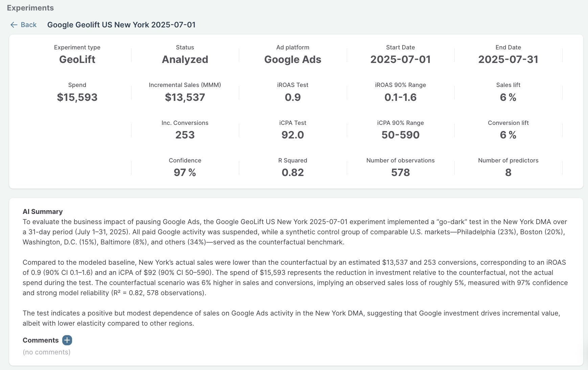Click the Sales lift percentage value
588x370 pixels.
click(508, 97)
